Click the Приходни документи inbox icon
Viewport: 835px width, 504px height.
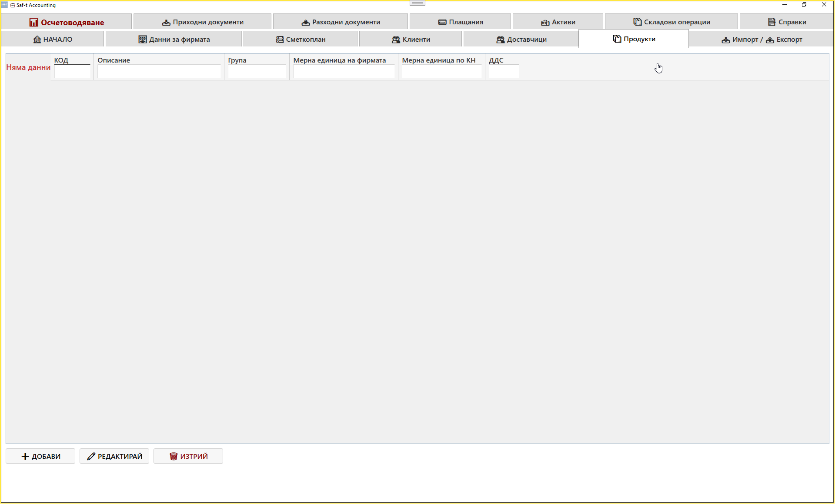pos(166,22)
